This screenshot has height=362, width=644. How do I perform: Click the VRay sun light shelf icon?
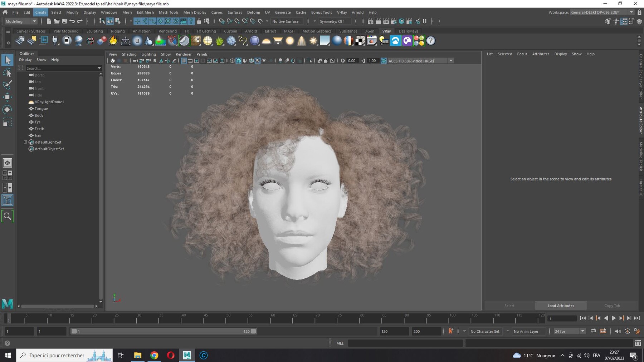[x=313, y=41]
